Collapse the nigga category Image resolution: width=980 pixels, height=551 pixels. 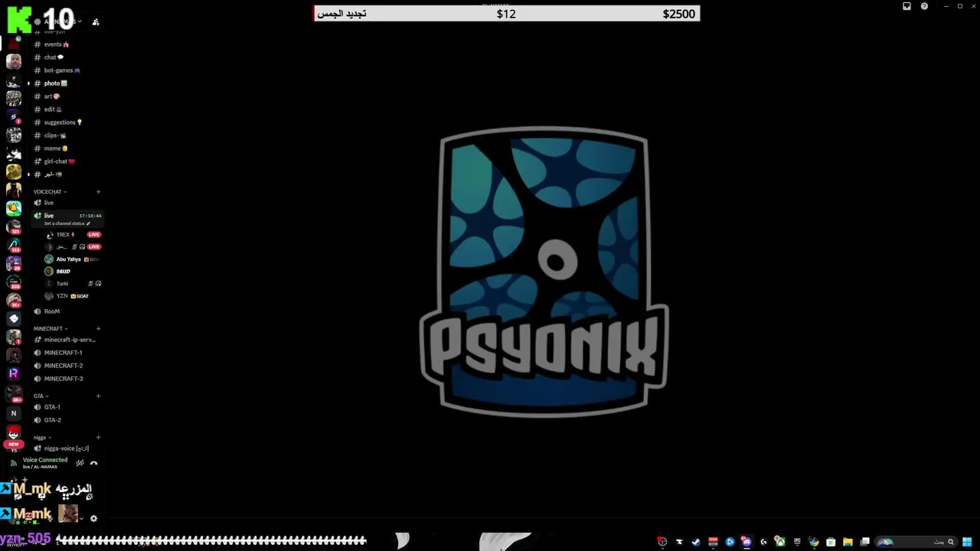(x=42, y=438)
